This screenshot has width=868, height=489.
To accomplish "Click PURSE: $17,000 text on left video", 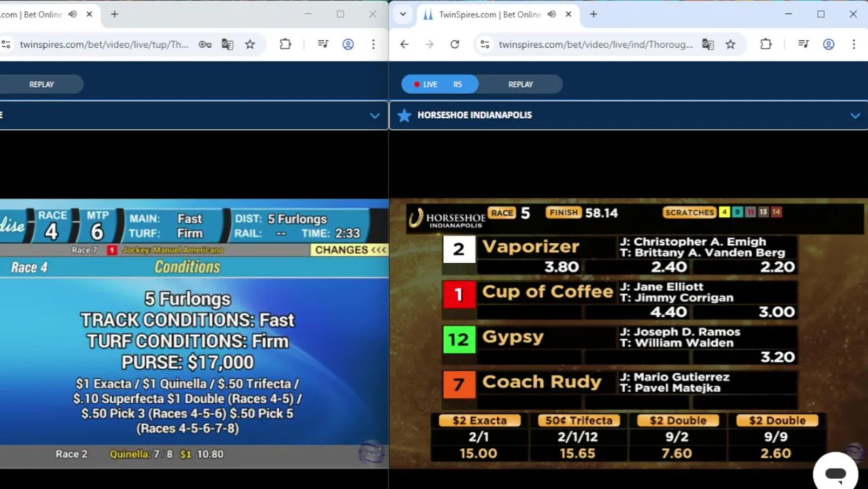I will click(x=187, y=362).
